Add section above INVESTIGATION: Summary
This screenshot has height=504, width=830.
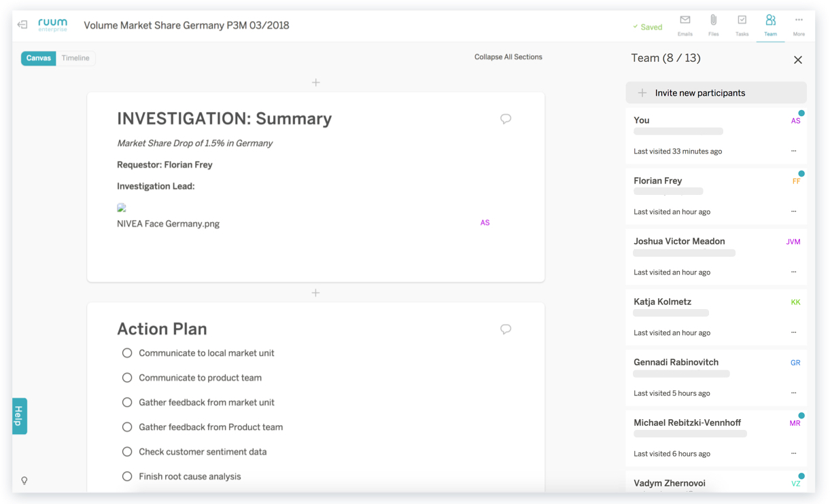[316, 82]
